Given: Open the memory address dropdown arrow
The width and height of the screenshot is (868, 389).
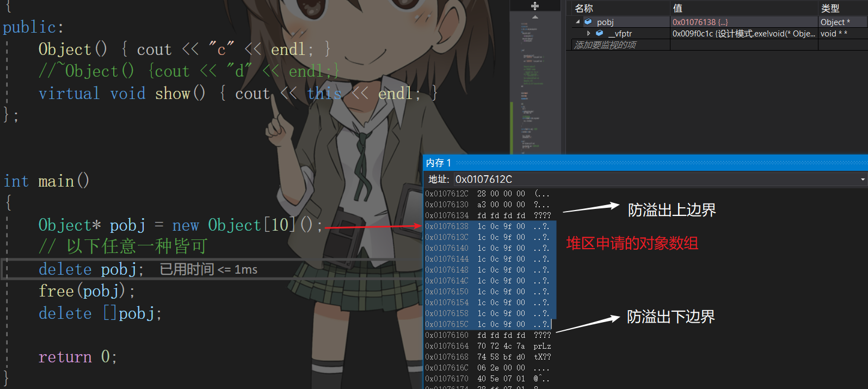Looking at the screenshot, I should (863, 180).
